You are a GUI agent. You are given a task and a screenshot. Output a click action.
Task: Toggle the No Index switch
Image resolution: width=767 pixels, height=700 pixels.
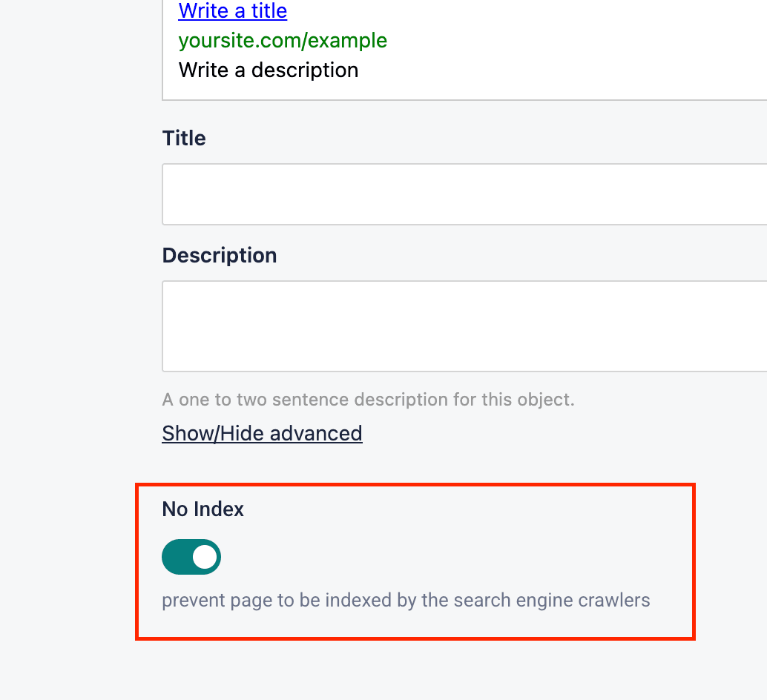point(191,557)
